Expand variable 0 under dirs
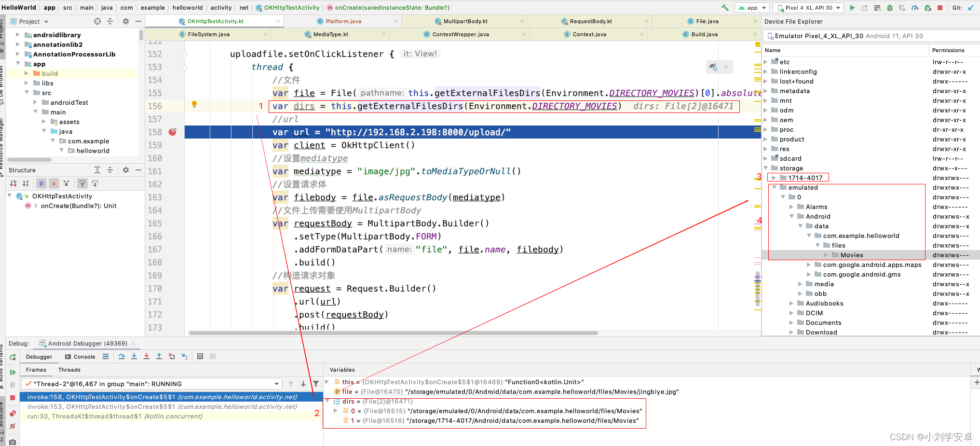Screen dimensions: 980x446 click(336, 411)
